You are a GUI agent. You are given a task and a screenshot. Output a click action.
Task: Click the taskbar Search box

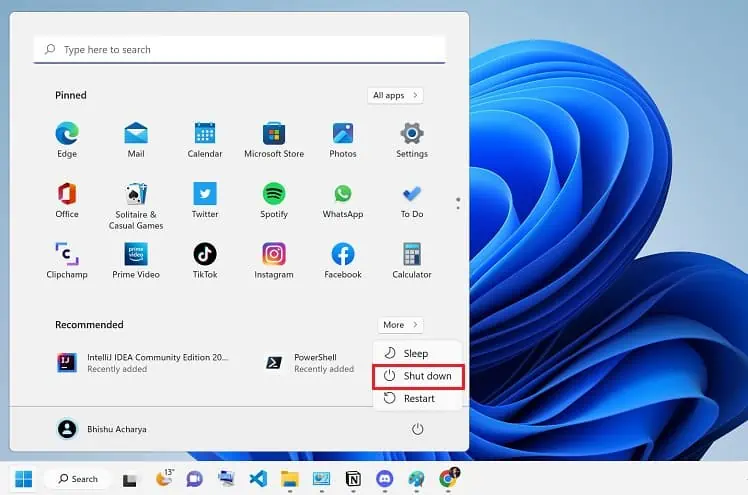(78, 479)
